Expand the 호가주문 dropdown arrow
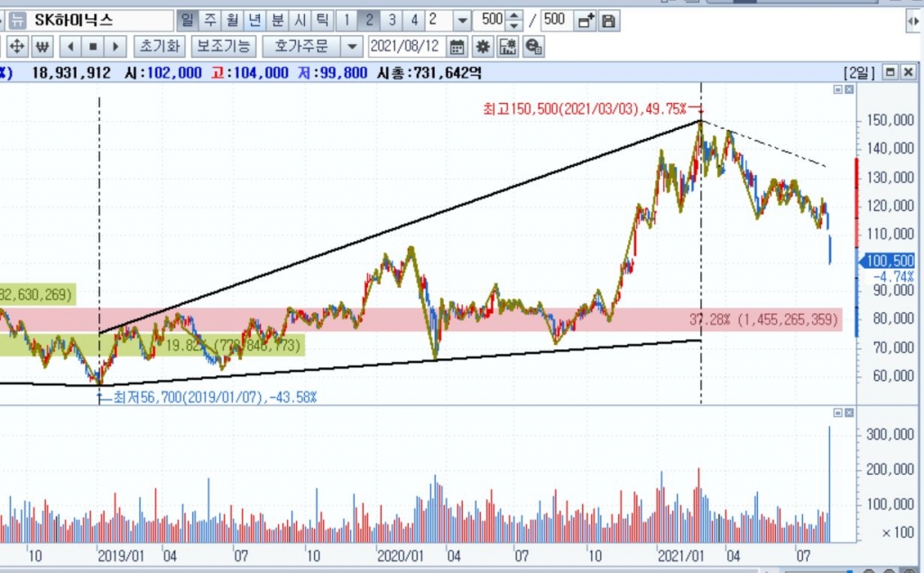924x573 pixels. point(352,46)
